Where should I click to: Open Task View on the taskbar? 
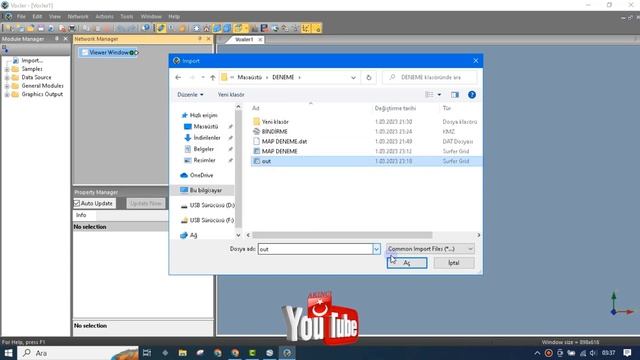[147, 353]
